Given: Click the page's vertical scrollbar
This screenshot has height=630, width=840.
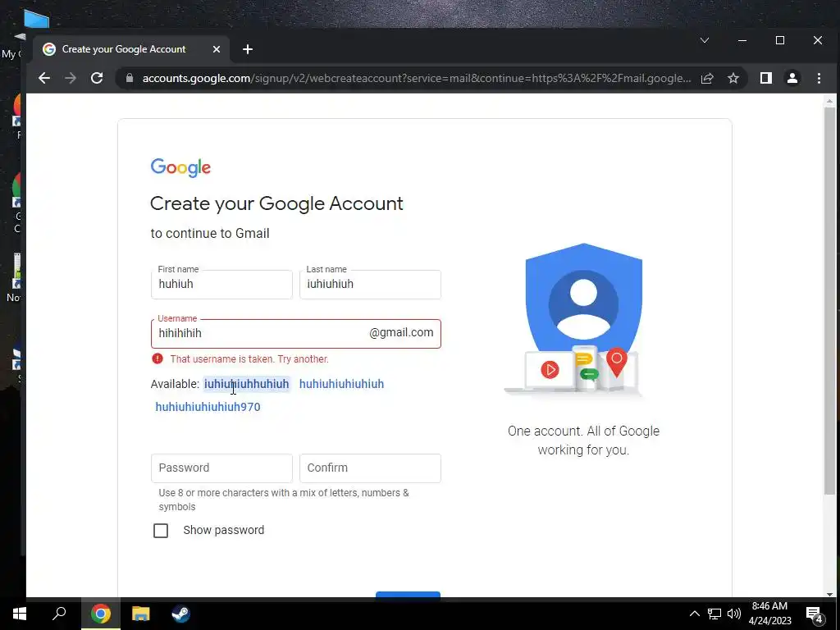Looking at the screenshot, I should (x=829, y=300).
